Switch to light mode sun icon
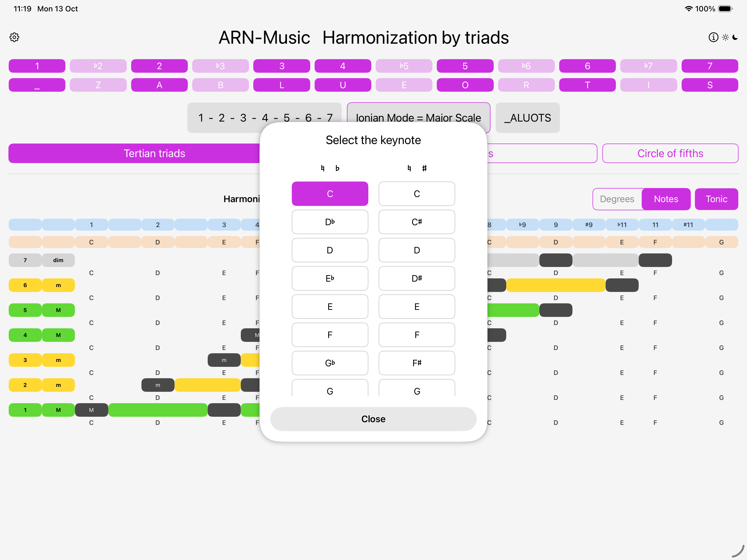The width and height of the screenshot is (747, 560). [725, 37]
